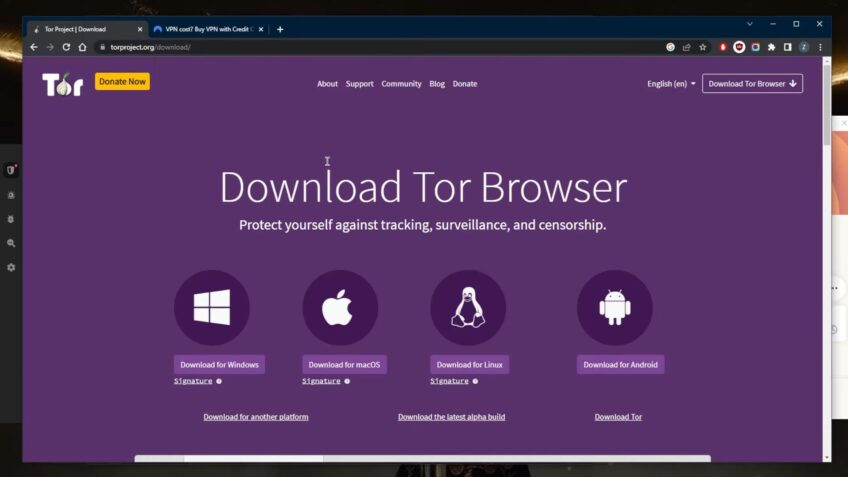Screen dimensions: 848x477
Task: Open the extensions puzzle icon
Action: pos(771,47)
